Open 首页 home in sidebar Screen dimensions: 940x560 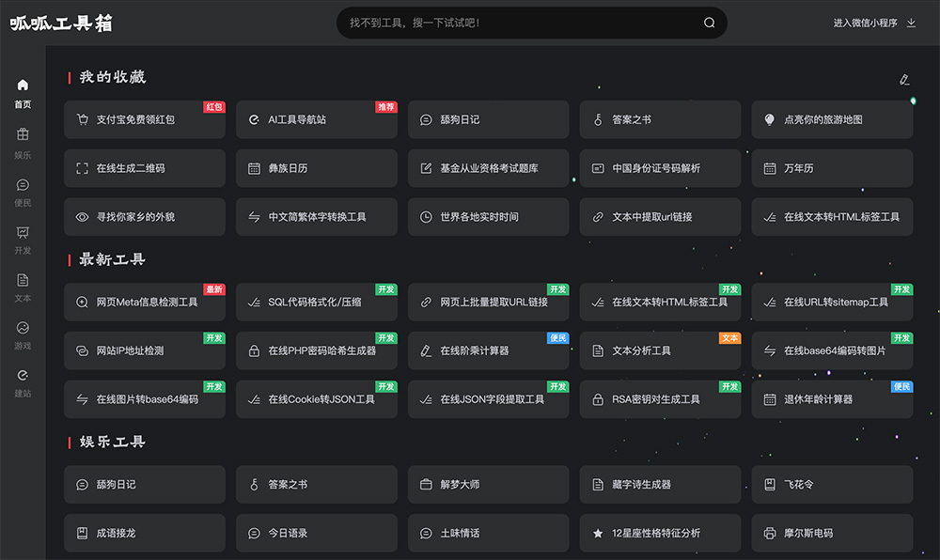tap(23, 93)
